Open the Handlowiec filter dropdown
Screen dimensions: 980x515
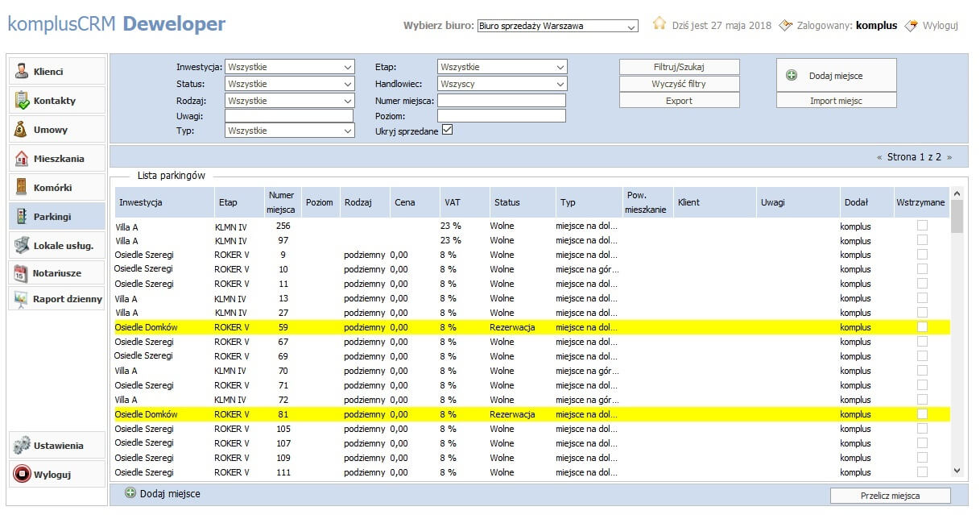click(x=502, y=84)
